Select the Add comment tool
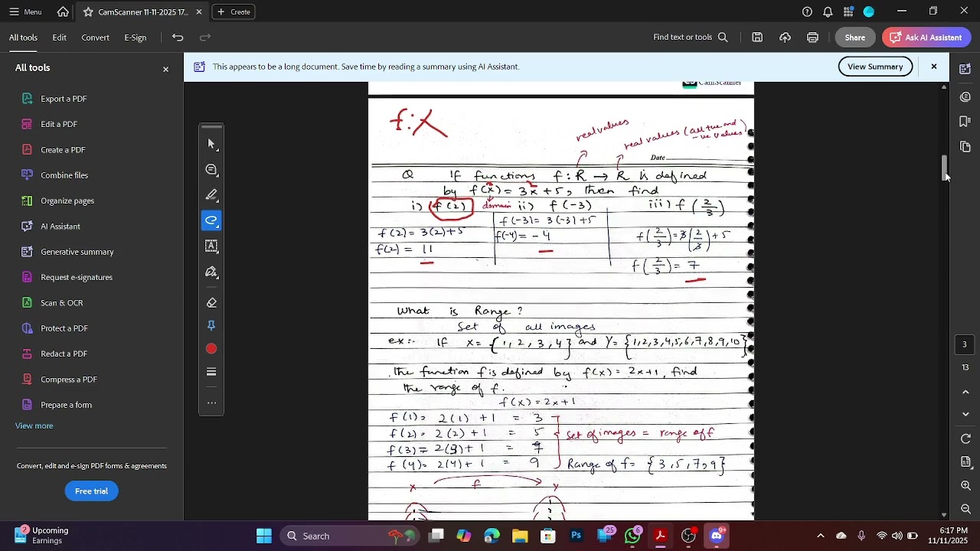The width and height of the screenshot is (980, 551). click(x=211, y=169)
